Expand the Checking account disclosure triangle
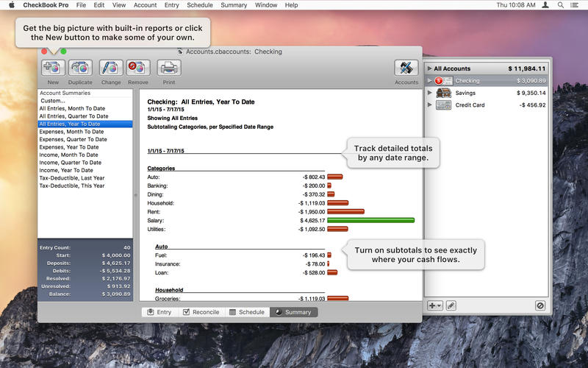This screenshot has width=588, height=368. pos(429,81)
